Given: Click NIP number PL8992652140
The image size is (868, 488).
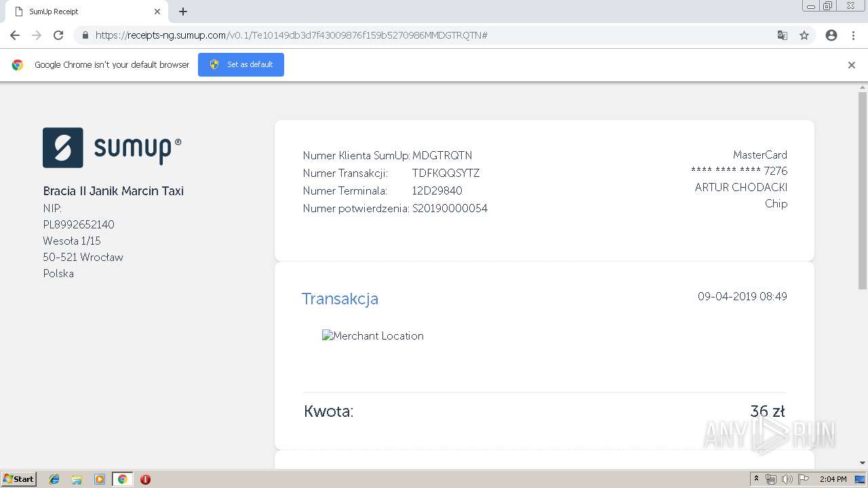Looking at the screenshot, I should [79, 224].
